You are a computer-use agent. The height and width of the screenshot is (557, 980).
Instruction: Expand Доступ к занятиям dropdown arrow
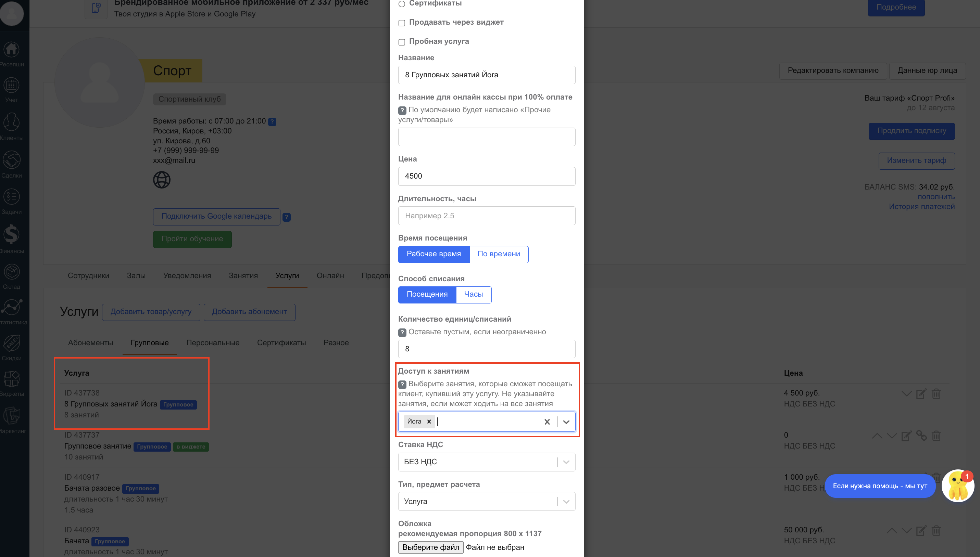(x=566, y=422)
